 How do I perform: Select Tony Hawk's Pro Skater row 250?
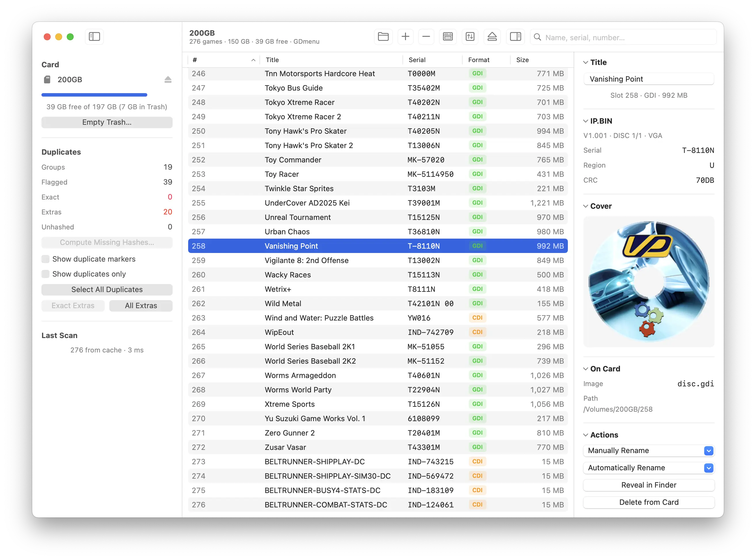(377, 131)
